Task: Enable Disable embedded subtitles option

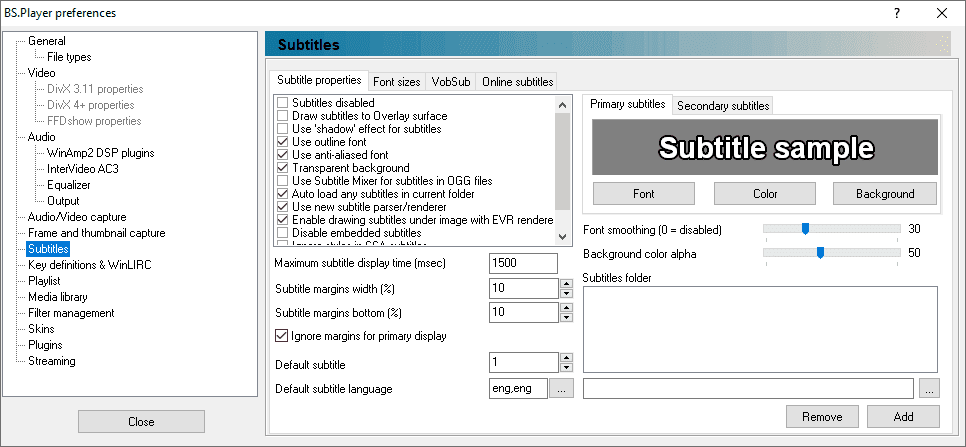Action: click(x=283, y=233)
